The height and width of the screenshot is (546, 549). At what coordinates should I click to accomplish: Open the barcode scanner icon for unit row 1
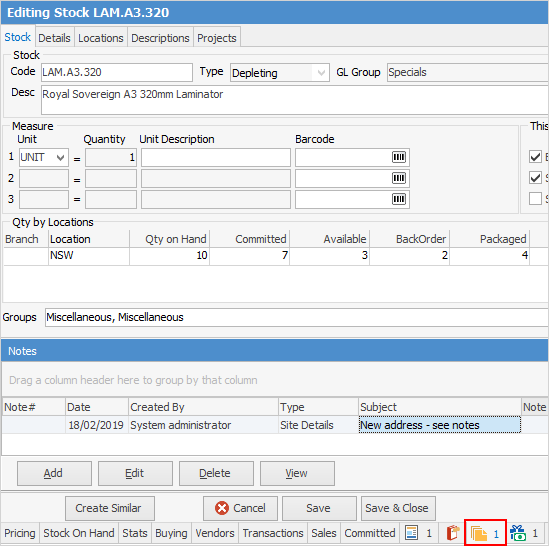coord(398,157)
